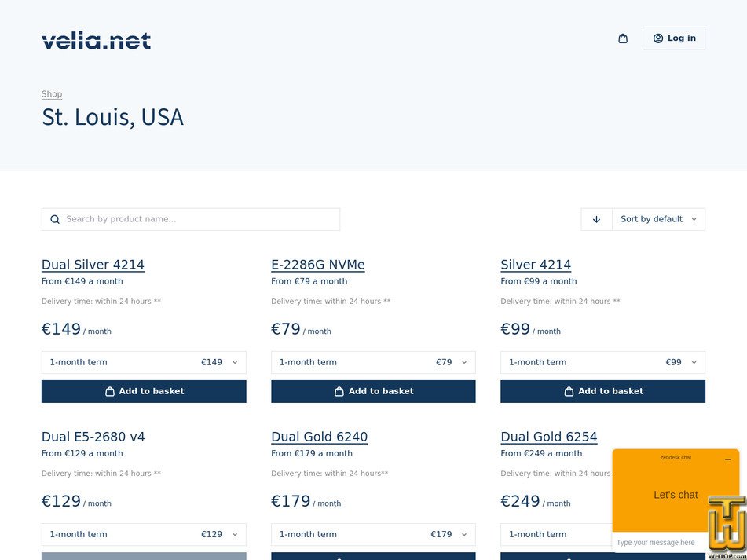Click the Let's chat panel
Screen dimensions: 747x560
[676, 496]
